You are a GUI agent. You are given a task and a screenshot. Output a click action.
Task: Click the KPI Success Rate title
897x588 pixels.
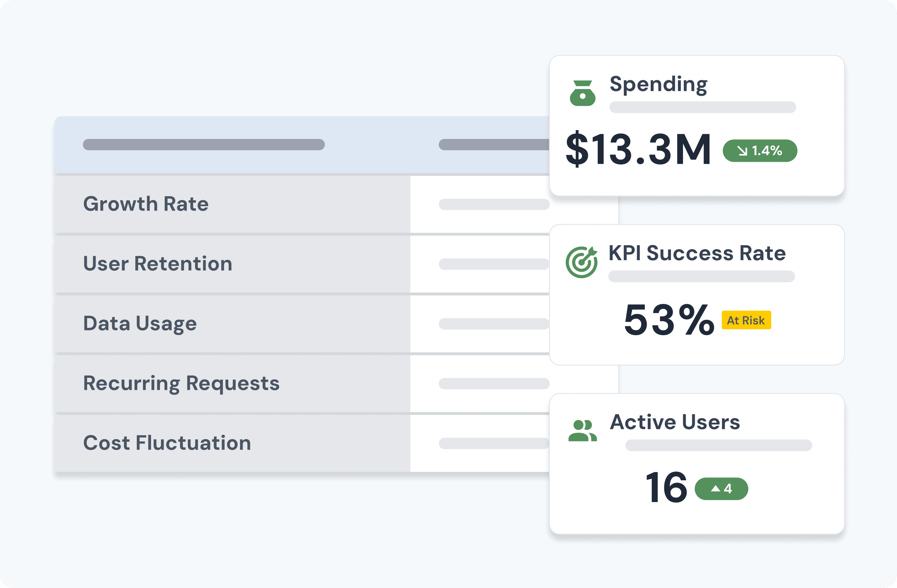pos(697,253)
